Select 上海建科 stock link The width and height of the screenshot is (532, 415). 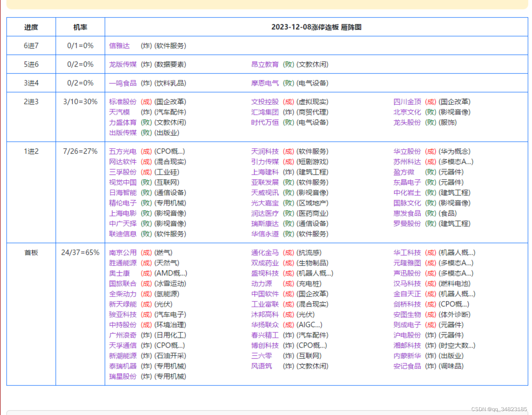[265, 172]
